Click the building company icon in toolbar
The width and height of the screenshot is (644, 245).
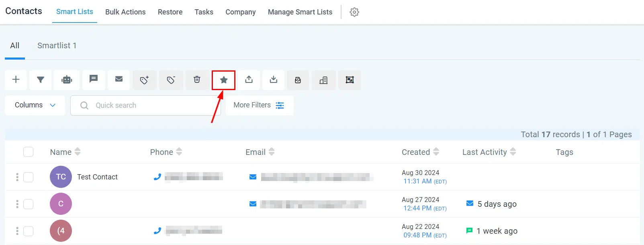click(323, 80)
